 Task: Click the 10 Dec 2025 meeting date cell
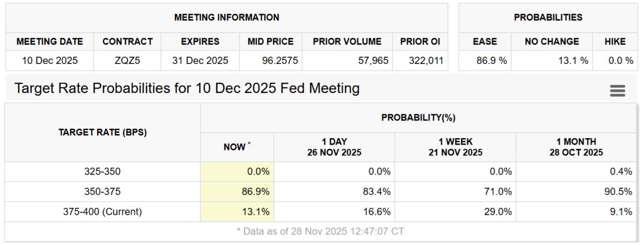pyautogui.click(x=50, y=61)
